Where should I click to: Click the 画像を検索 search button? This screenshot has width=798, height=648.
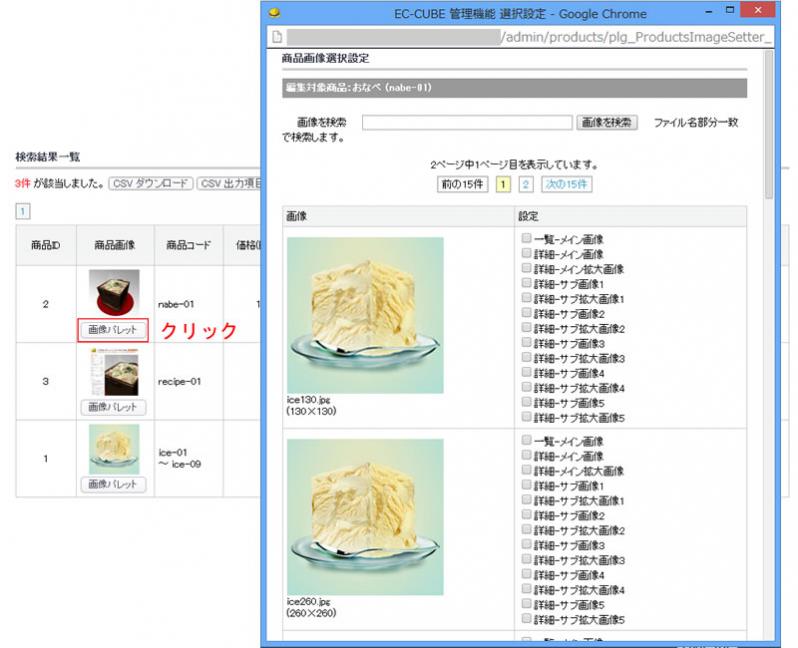[x=607, y=122]
